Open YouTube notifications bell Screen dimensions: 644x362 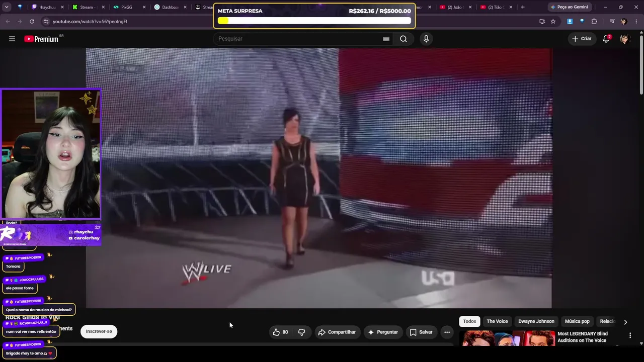point(606,39)
